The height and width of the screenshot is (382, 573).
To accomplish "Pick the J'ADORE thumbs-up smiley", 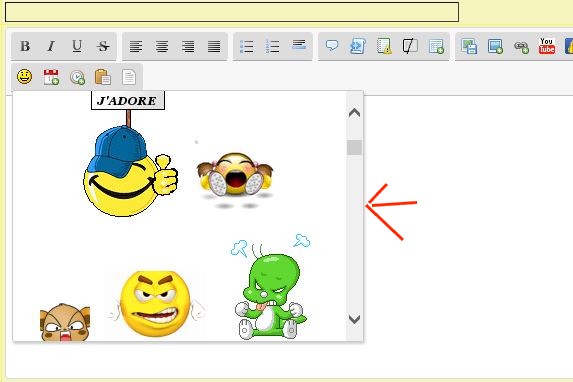I will [x=129, y=154].
